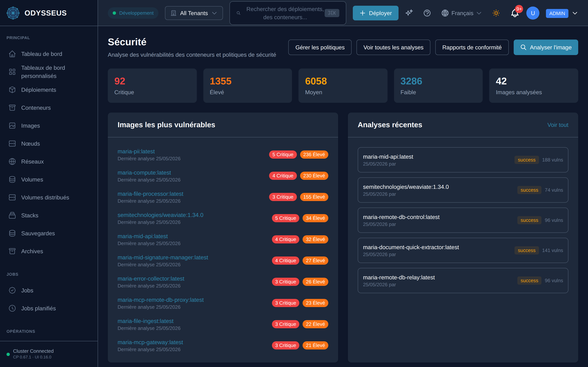Click the user avatar U

(x=533, y=13)
